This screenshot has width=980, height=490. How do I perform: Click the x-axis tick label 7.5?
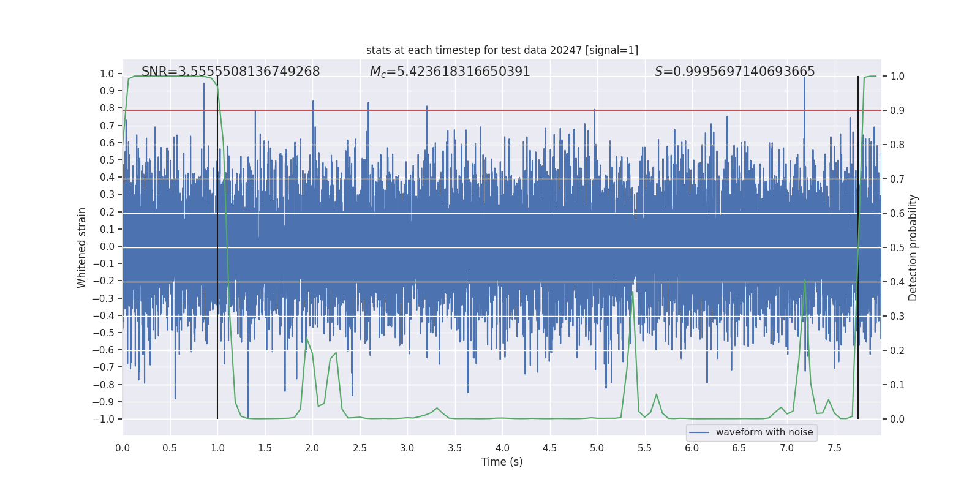tap(834, 448)
